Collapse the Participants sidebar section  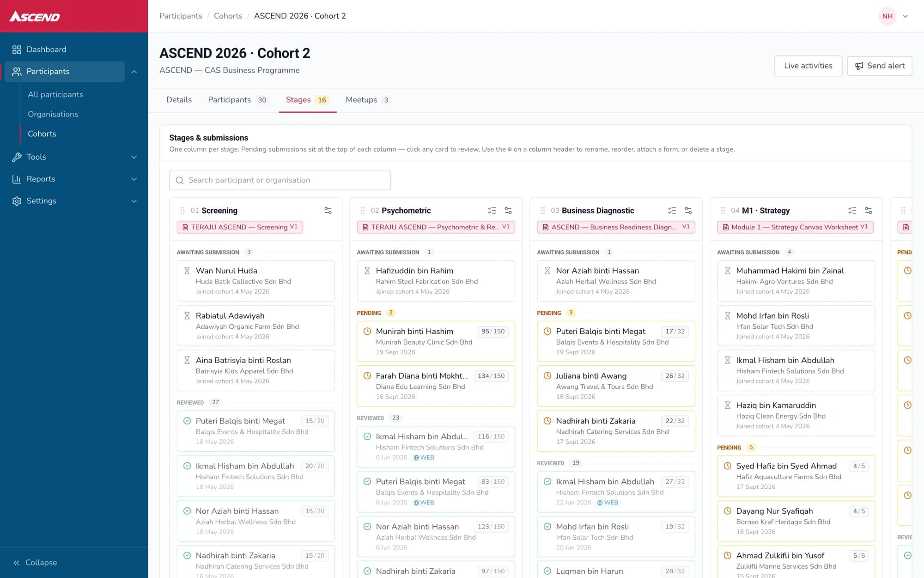(134, 72)
